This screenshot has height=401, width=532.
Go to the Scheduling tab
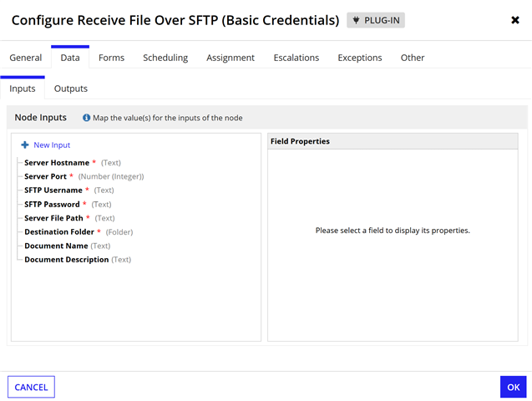pyautogui.click(x=165, y=58)
